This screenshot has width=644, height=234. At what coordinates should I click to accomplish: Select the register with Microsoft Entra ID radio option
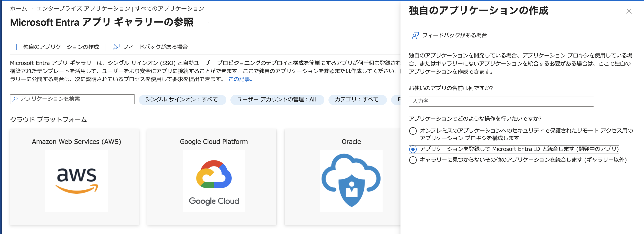tap(413, 149)
